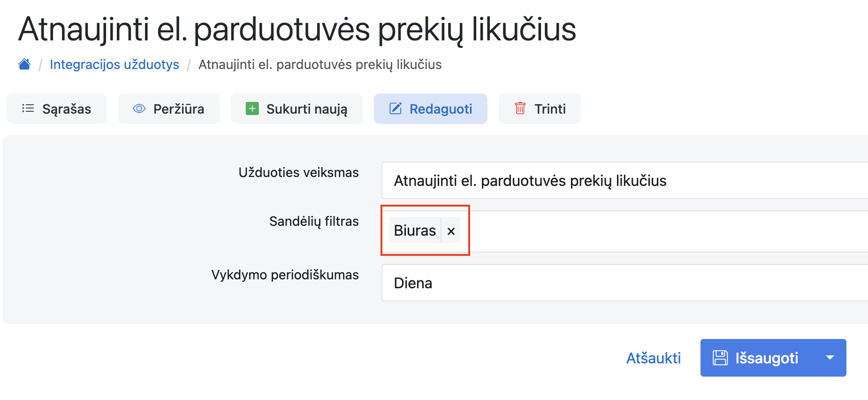Click the list icon beside Sąrašas
This screenshot has width=868, height=400.
click(x=28, y=108)
